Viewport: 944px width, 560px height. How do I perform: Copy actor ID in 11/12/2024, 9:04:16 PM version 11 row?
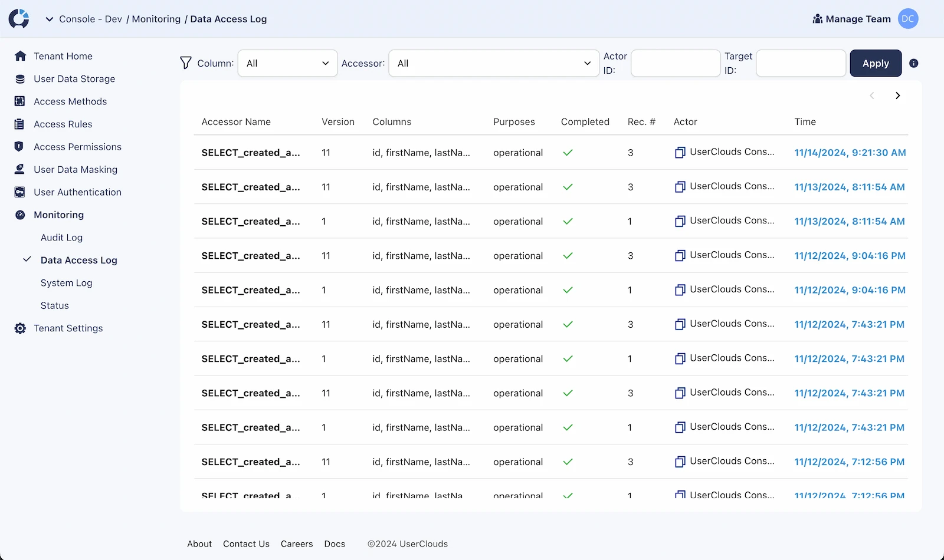[x=680, y=256]
